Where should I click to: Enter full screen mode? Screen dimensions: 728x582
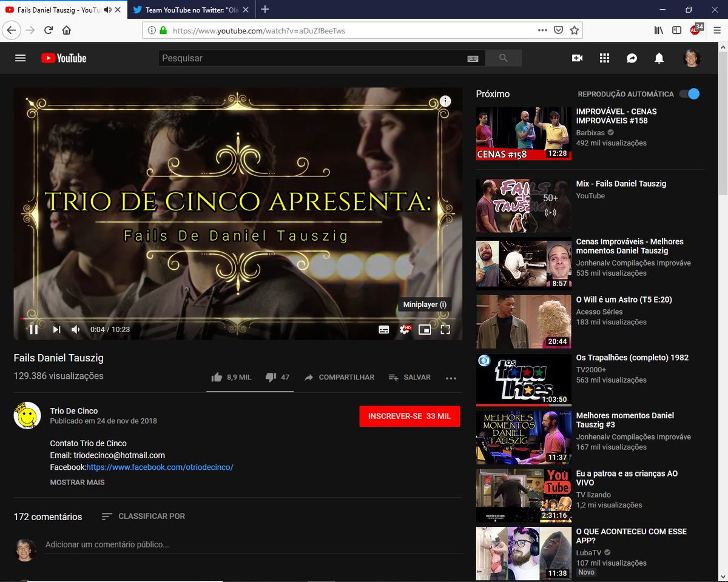[445, 330]
